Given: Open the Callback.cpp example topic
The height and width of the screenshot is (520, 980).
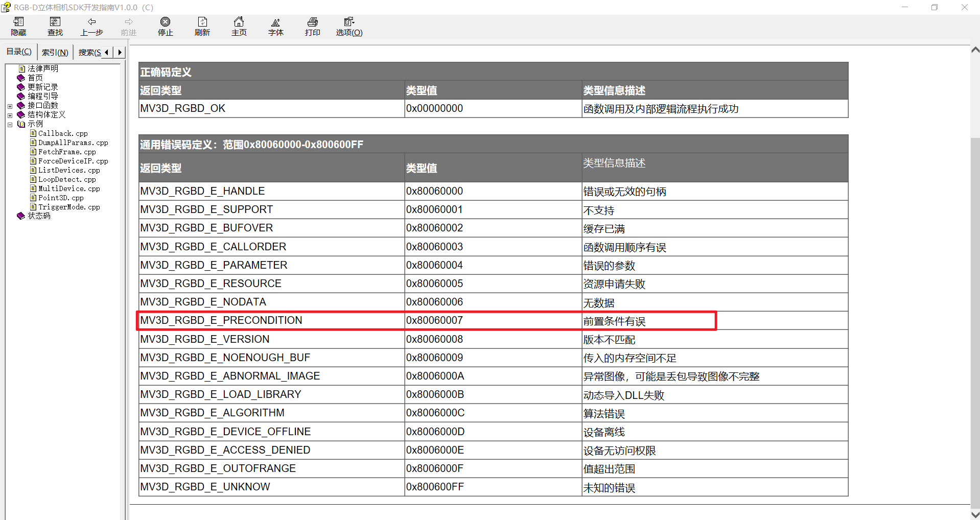Looking at the screenshot, I should click(62, 133).
